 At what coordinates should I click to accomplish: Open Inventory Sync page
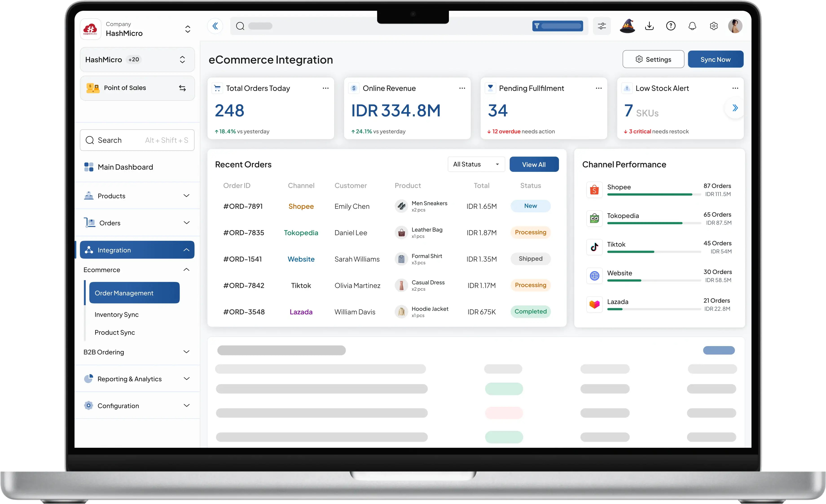117,314
